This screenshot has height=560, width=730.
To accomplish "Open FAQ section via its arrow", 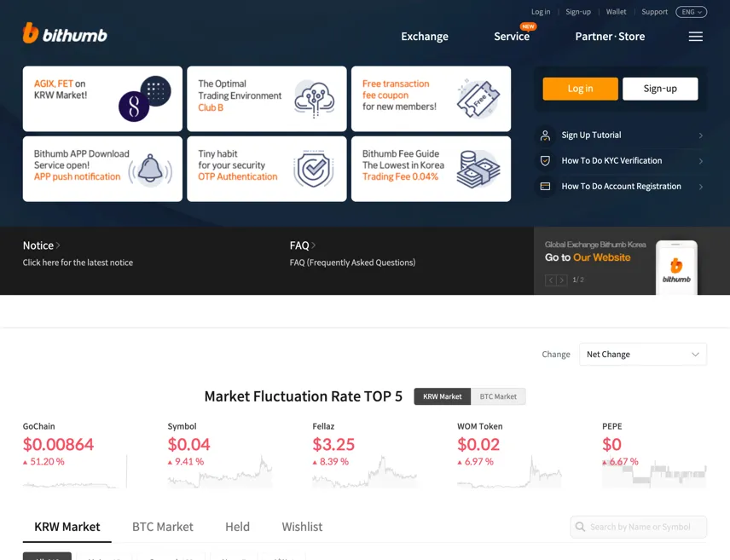I will (x=313, y=245).
